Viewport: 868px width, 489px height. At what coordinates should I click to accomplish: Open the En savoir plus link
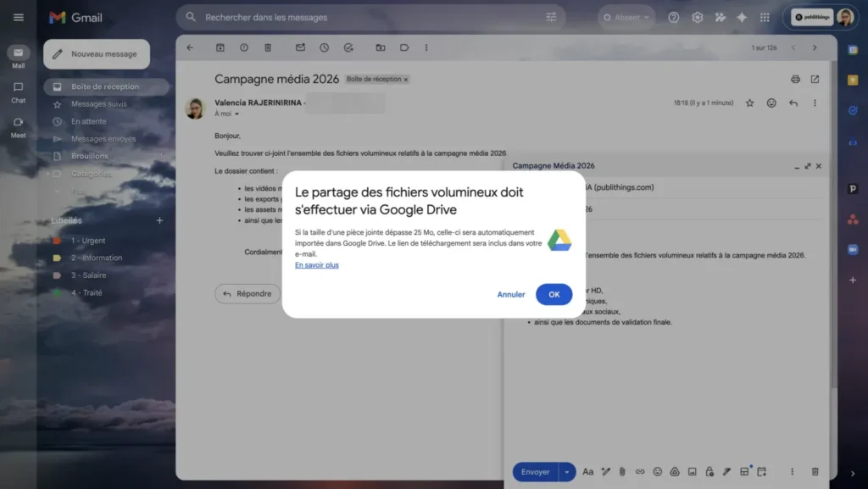point(317,265)
